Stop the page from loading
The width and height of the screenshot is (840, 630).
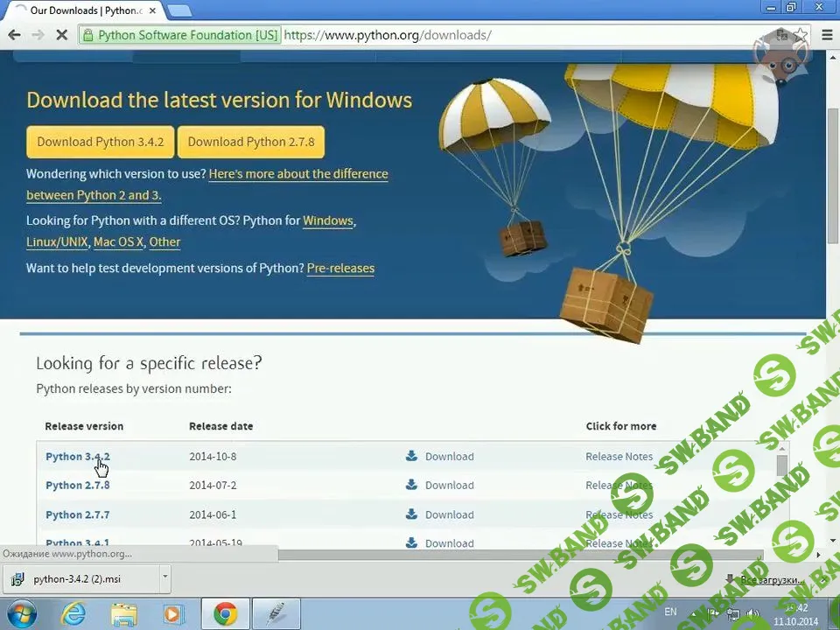[62, 35]
